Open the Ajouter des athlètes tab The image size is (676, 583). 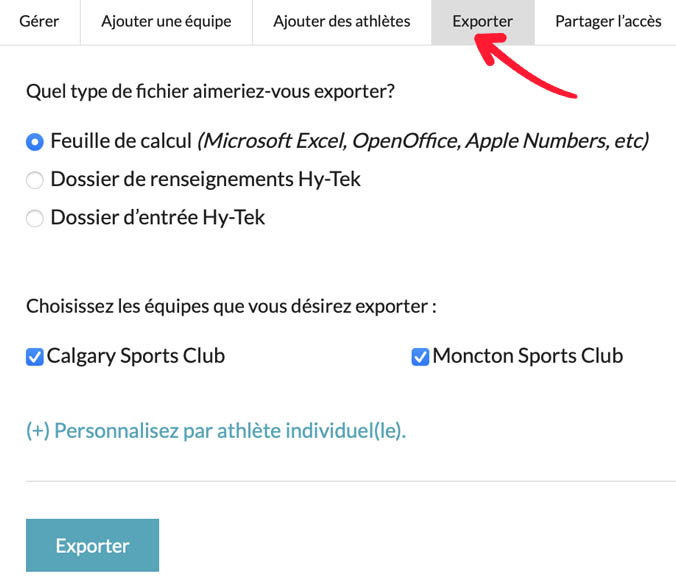point(341,21)
